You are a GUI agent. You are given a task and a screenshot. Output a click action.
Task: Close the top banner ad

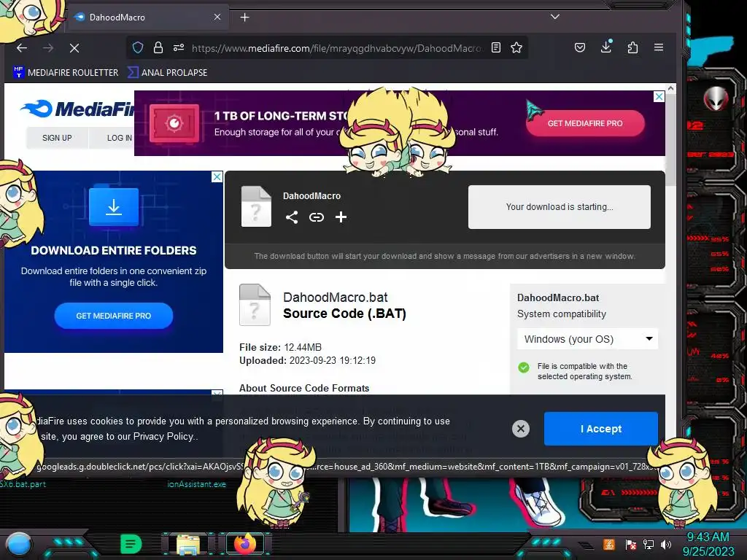point(659,97)
